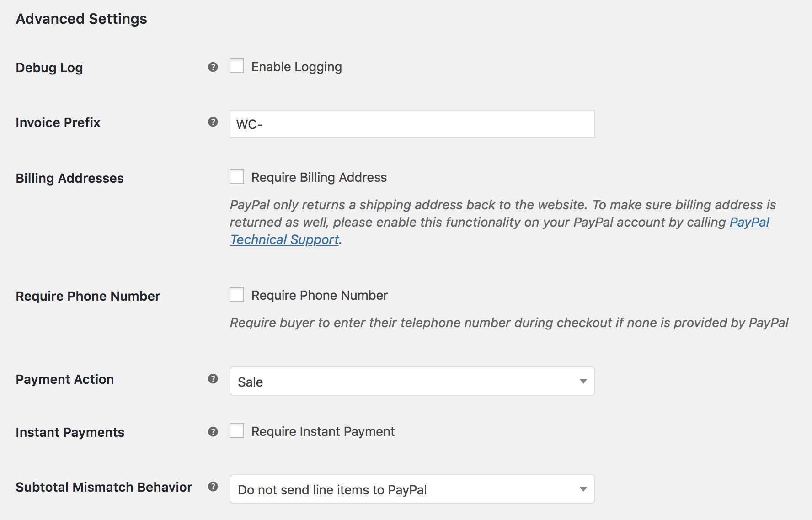Open the Subtotal Mismatch Behavior help tooltip
Screen dimensions: 812x520
(x=212, y=487)
